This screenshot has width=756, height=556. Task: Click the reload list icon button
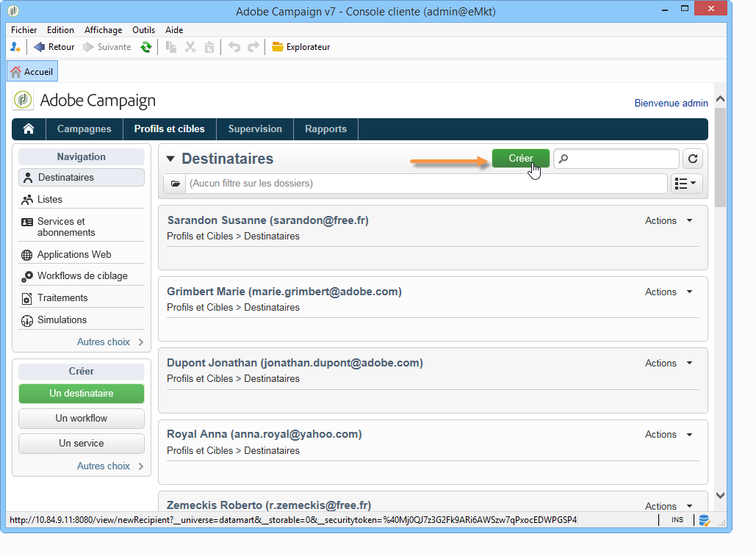(x=693, y=159)
